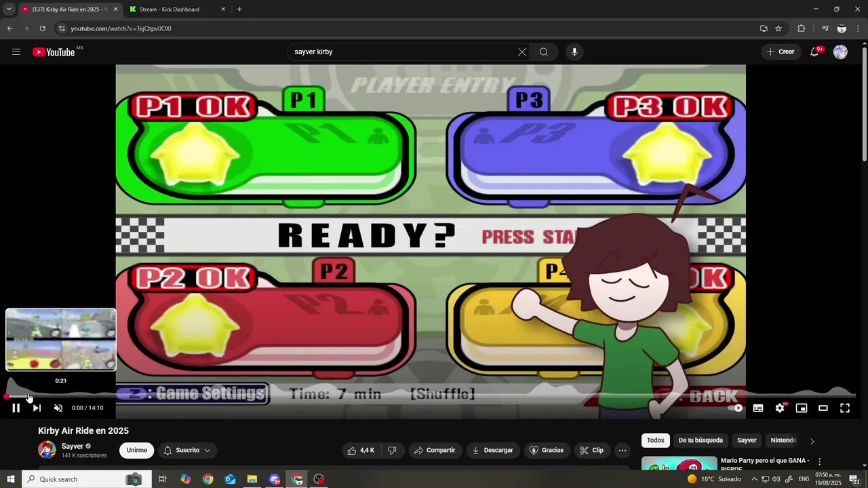Open File Explorer from the taskbar
This screenshot has height=488, width=868.
252,479
